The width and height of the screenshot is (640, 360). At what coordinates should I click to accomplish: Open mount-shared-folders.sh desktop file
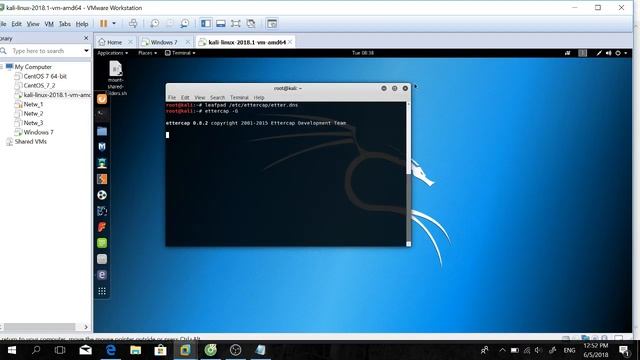tap(116, 78)
